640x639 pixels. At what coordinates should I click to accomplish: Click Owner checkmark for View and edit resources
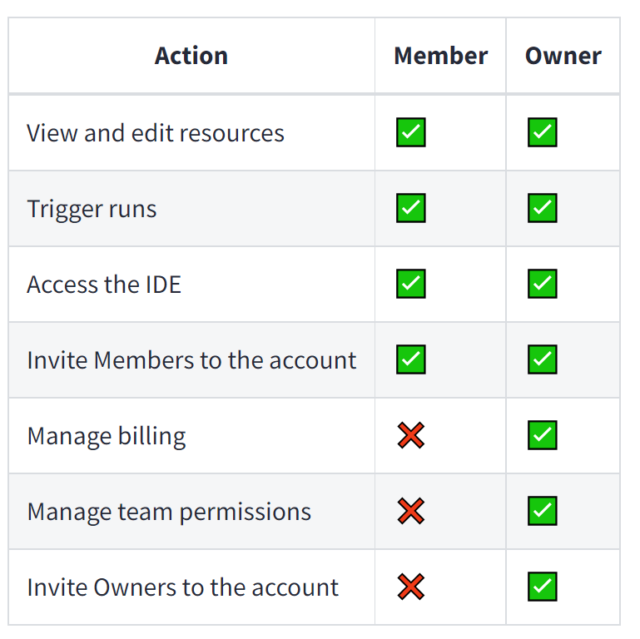coord(542,132)
